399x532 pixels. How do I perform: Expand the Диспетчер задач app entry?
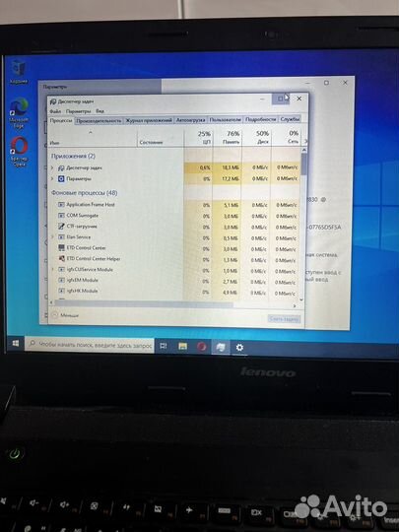pos(52,167)
